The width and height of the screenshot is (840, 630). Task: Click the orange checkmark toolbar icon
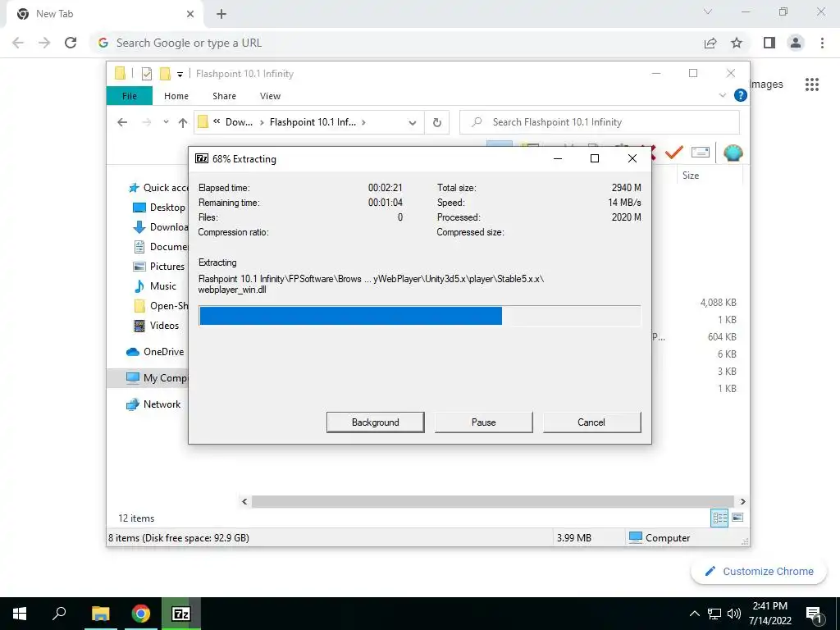(x=673, y=153)
